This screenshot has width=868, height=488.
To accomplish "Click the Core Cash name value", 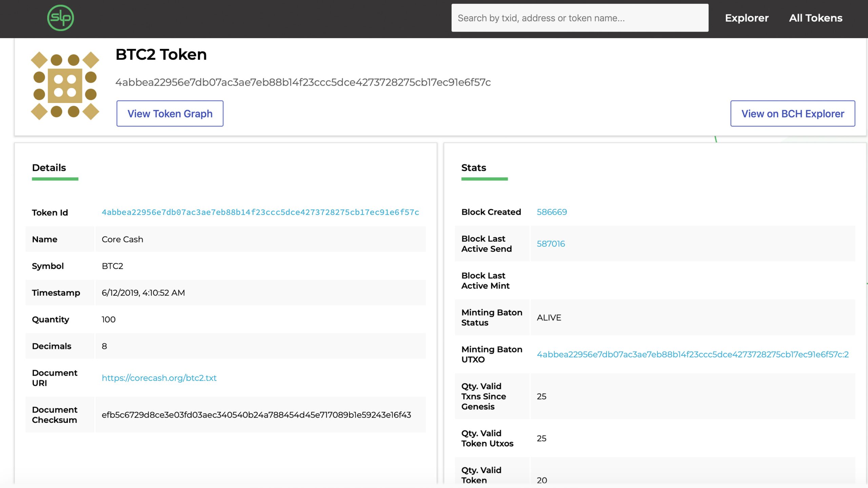I will coord(122,239).
